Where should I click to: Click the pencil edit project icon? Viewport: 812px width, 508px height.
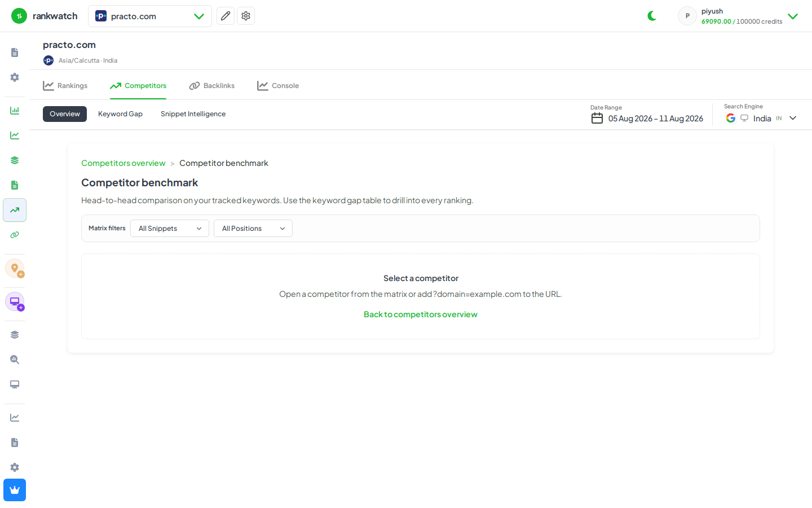pos(226,16)
